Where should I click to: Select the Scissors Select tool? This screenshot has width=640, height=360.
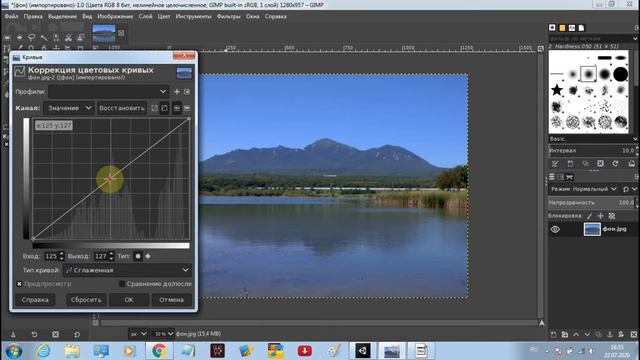pyautogui.click(x=68, y=38)
